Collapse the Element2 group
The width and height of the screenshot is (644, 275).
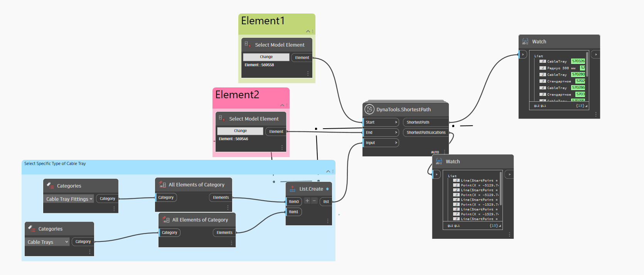(x=282, y=105)
